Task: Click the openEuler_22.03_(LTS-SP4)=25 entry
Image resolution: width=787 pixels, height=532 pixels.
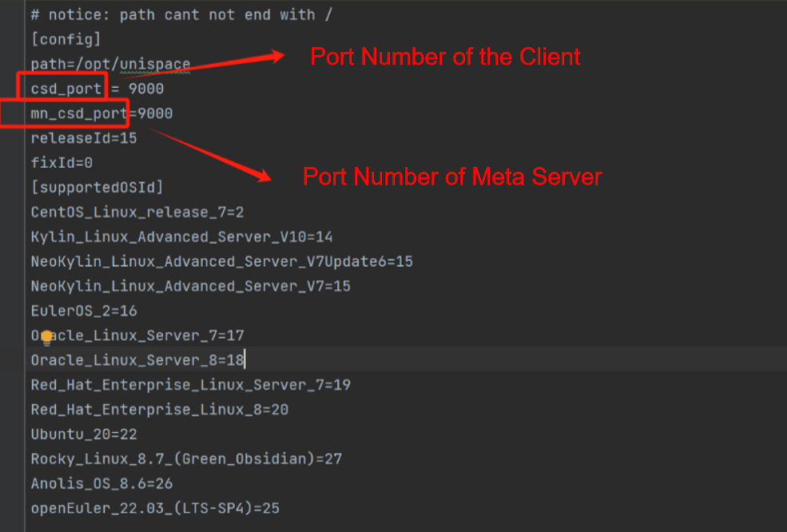Action: click(155, 508)
